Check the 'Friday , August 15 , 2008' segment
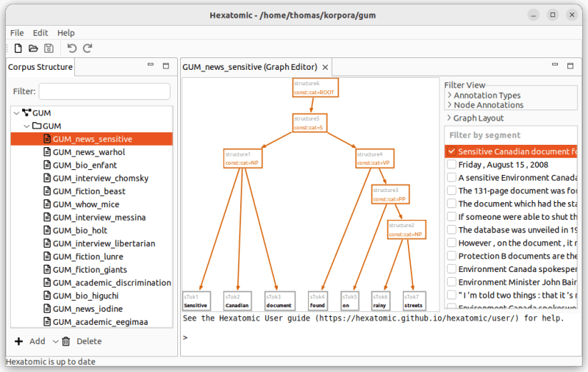588x372 pixels. 451,165
